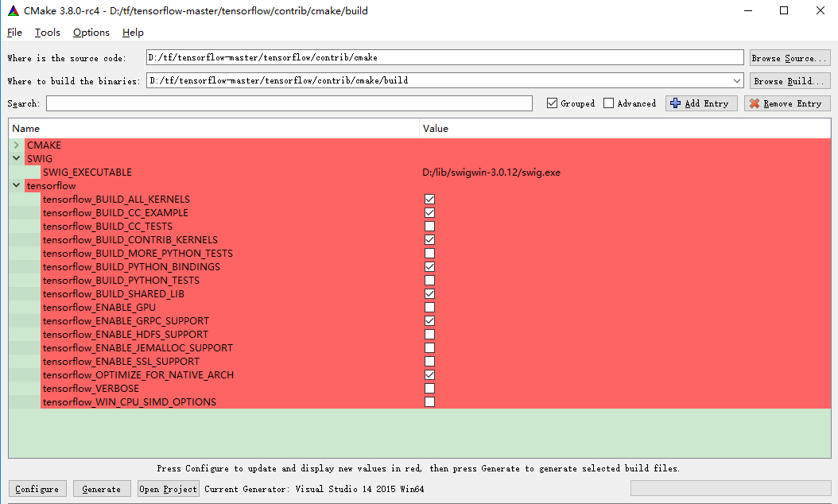Click the CMake logo icon in title bar
This screenshot has width=838, height=504.
tap(14, 10)
